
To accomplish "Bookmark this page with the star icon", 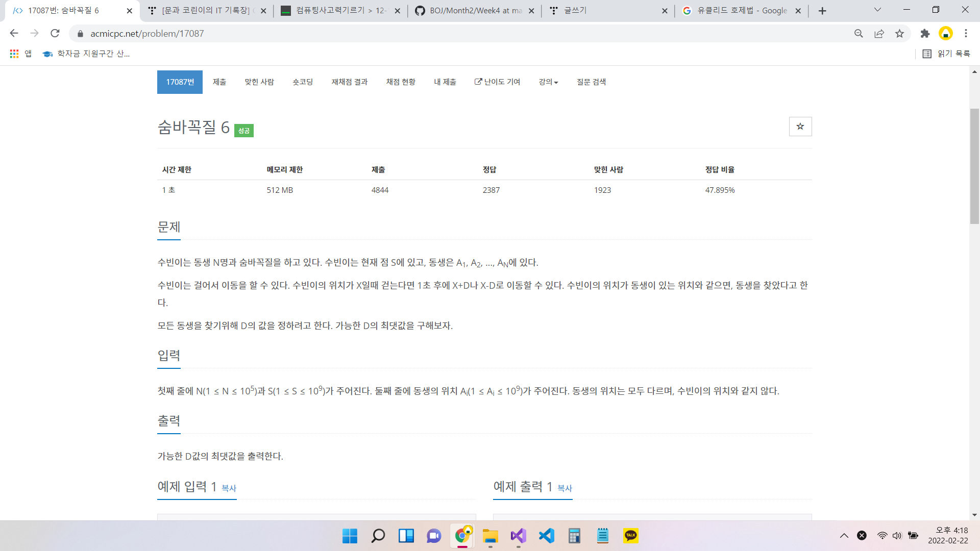I will (x=899, y=34).
